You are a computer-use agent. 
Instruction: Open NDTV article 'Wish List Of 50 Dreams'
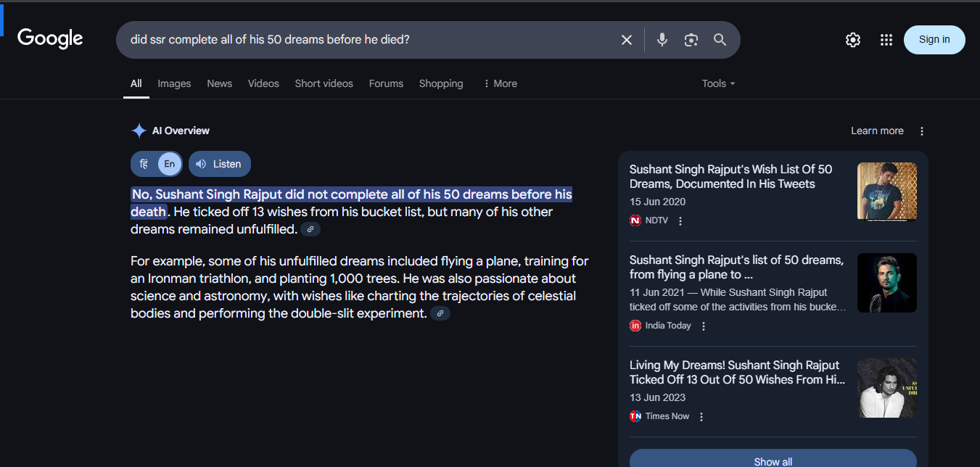[731, 176]
